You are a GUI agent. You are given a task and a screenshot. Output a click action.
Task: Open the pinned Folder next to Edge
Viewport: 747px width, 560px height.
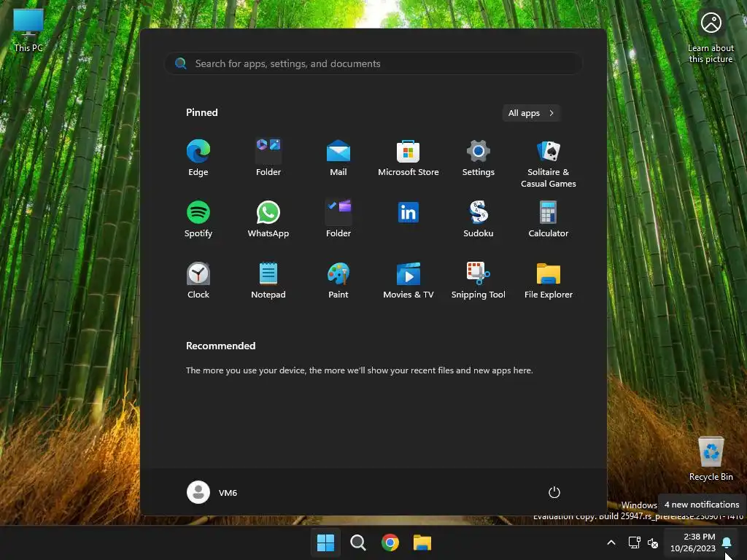268,158
